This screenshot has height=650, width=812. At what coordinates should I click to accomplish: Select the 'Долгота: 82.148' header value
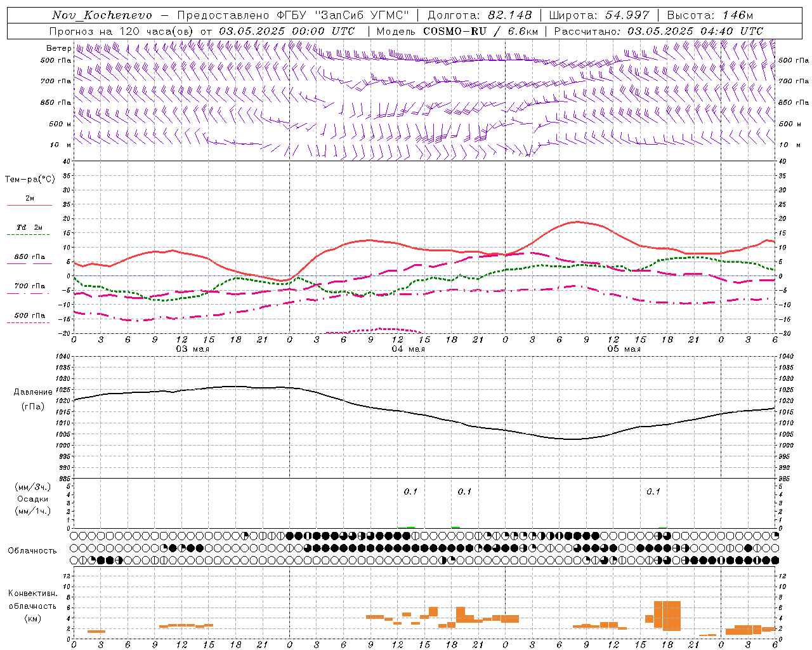480,15
